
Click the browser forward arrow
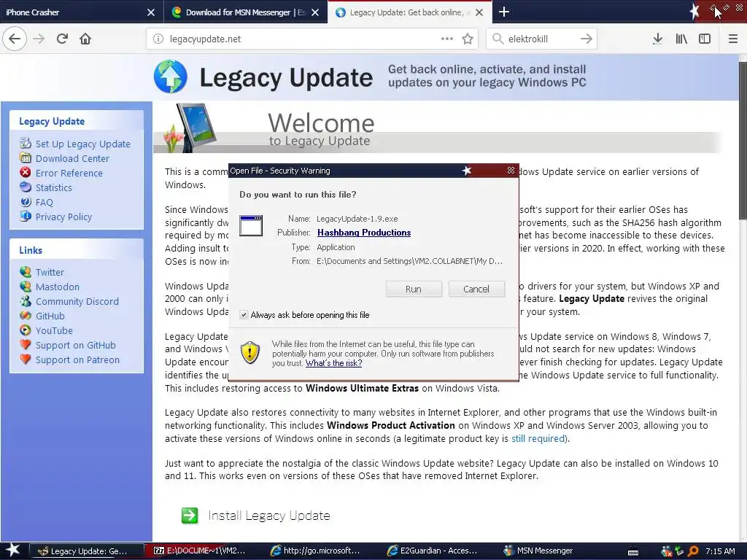(39, 39)
